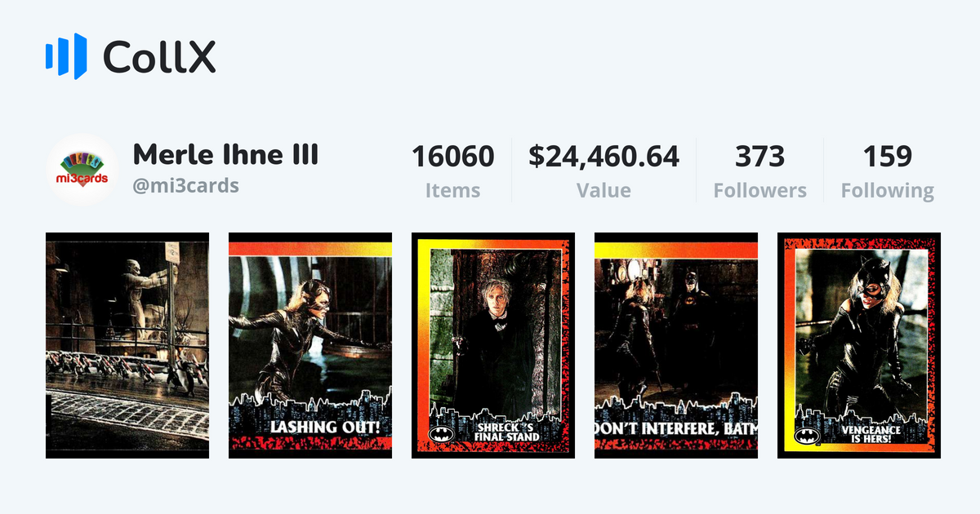Click the CollX blue bars logo icon
Screen dimensions: 980x514
click(65, 56)
